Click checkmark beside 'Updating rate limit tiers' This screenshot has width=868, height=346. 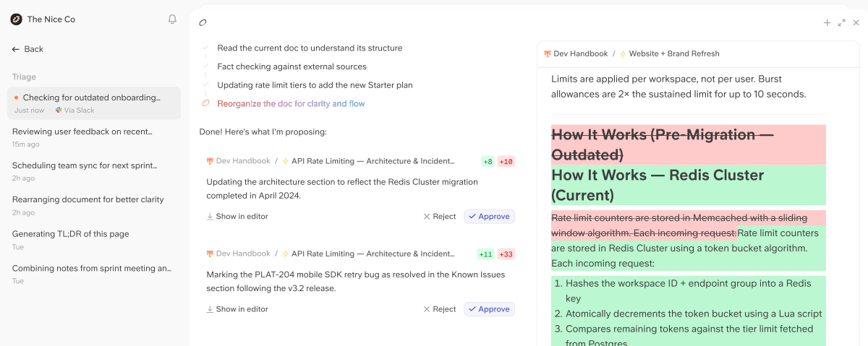(x=205, y=85)
